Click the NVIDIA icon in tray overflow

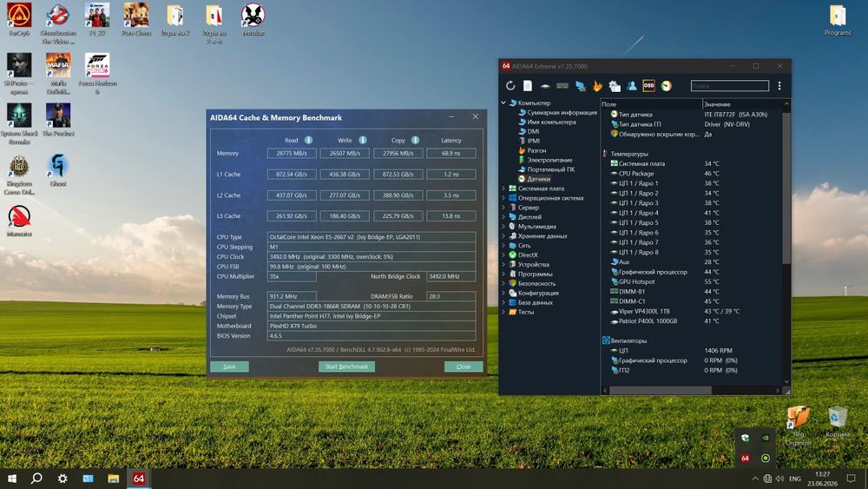(766, 438)
